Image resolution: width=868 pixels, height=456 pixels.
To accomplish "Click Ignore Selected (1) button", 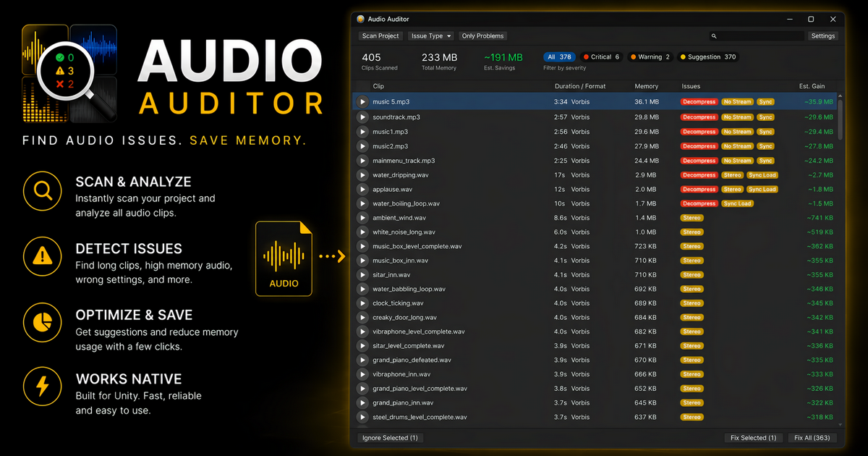I will tap(390, 438).
